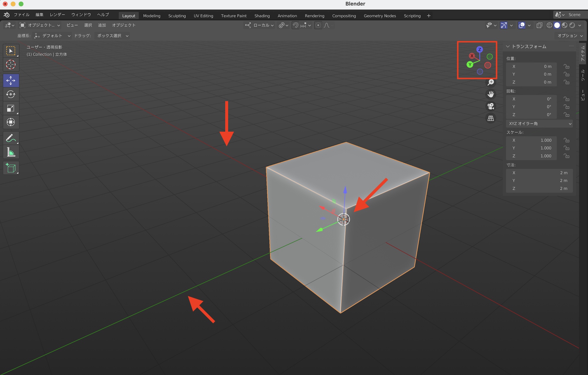The height and width of the screenshot is (375, 588).
Task: Select the Measure tool
Action: pos(11,153)
